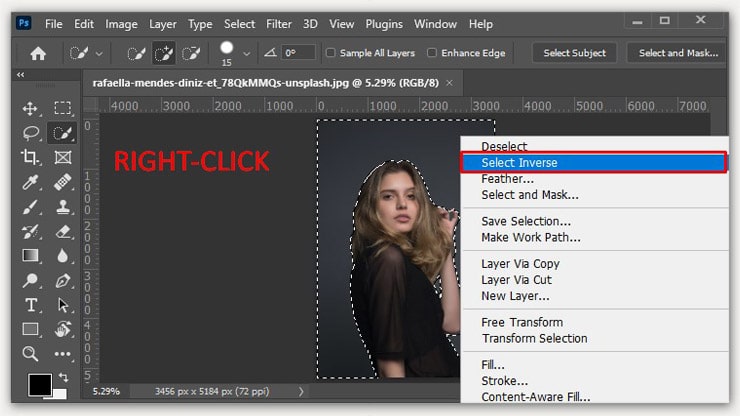Select the Eraser tool
740x416 pixels.
coord(63,231)
